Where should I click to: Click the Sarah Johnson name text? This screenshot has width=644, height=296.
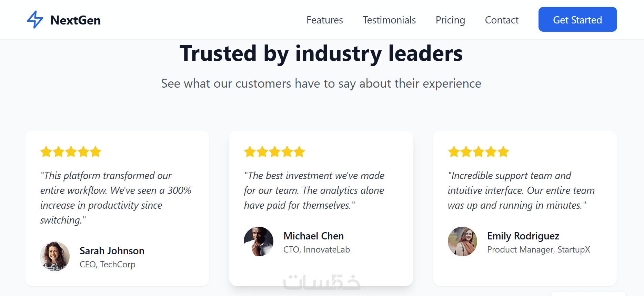[112, 251]
